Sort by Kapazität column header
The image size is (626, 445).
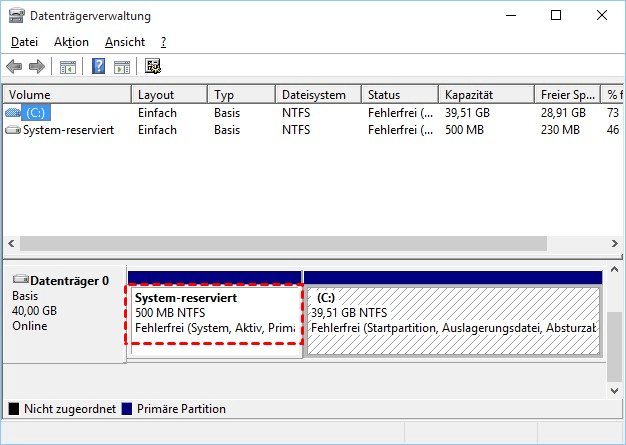click(486, 95)
